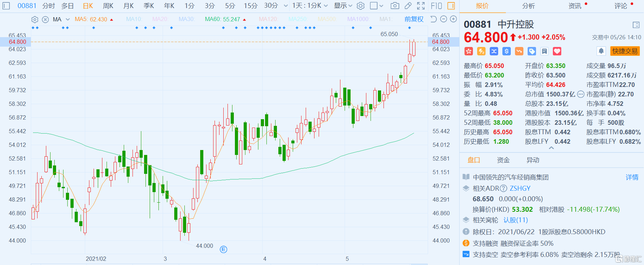Open MA indicator settings gear
Image resolution: width=644 pixels, height=265 pixels.
(35, 19)
